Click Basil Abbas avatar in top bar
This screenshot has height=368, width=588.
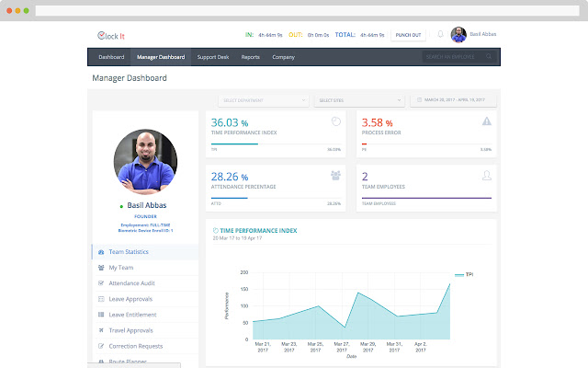[460, 35]
